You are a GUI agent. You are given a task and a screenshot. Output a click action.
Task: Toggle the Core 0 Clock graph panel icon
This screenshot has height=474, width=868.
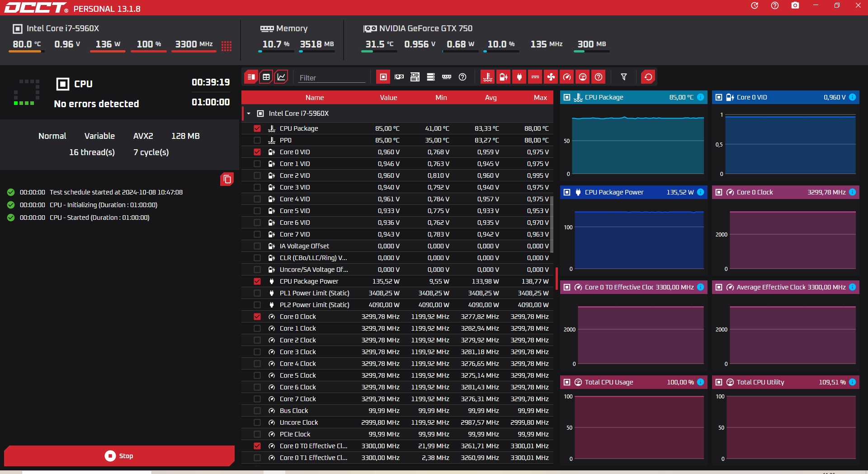click(x=719, y=192)
